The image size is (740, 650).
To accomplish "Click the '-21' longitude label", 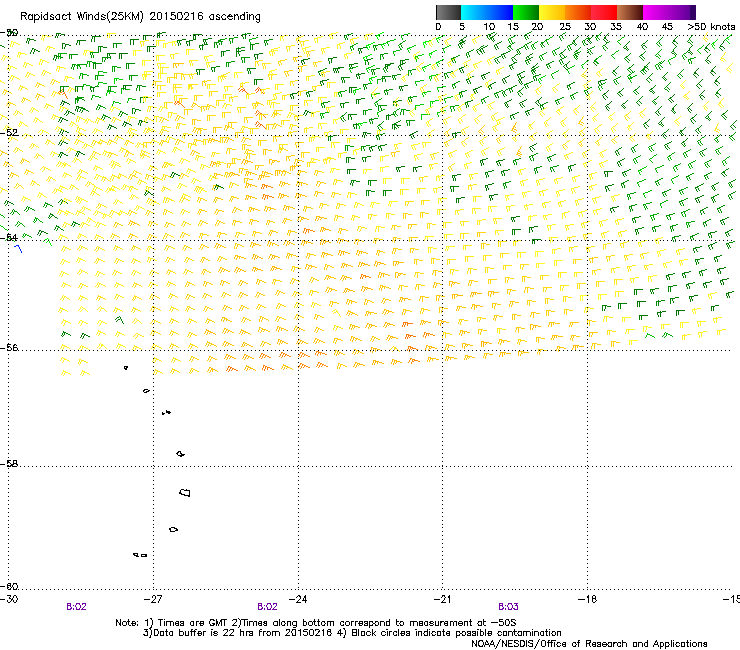I will (442, 599).
